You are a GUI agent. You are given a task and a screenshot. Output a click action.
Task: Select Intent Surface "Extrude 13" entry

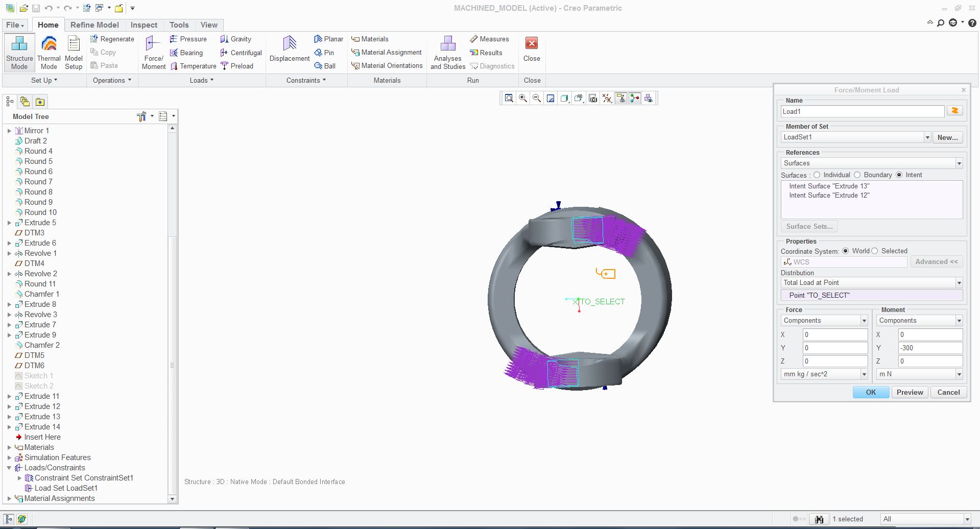[x=829, y=186]
